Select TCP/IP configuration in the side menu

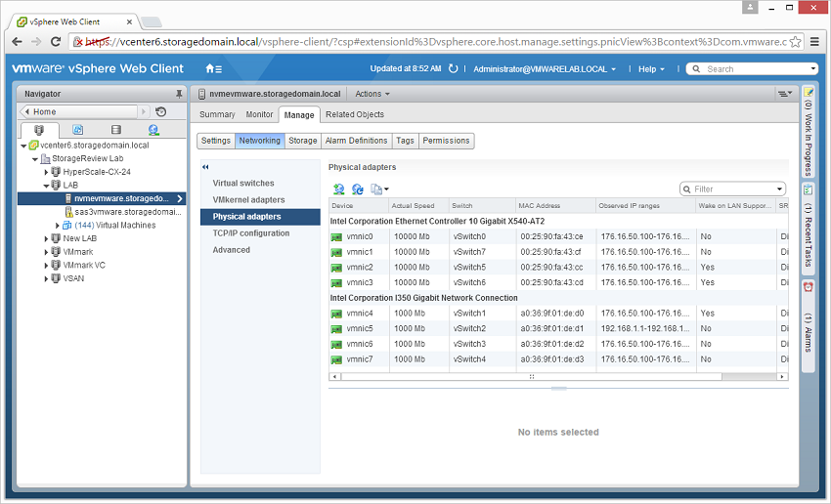[250, 233]
